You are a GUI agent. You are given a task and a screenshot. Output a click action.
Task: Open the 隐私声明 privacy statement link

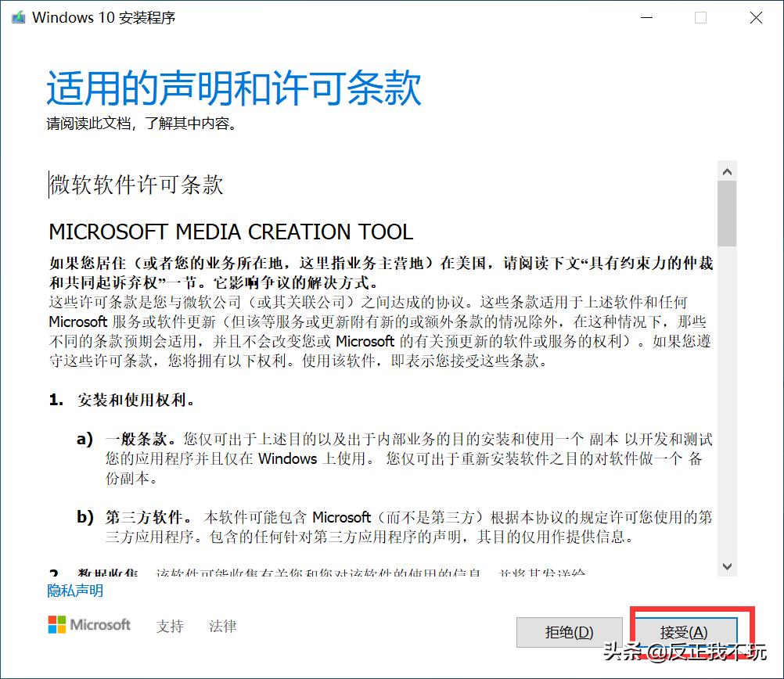pyautogui.click(x=74, y=591)
